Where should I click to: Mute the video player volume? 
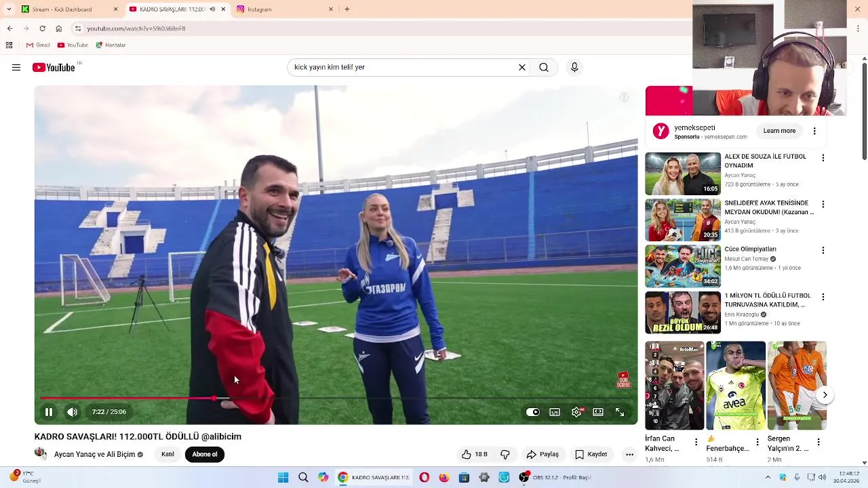point(72,411)
